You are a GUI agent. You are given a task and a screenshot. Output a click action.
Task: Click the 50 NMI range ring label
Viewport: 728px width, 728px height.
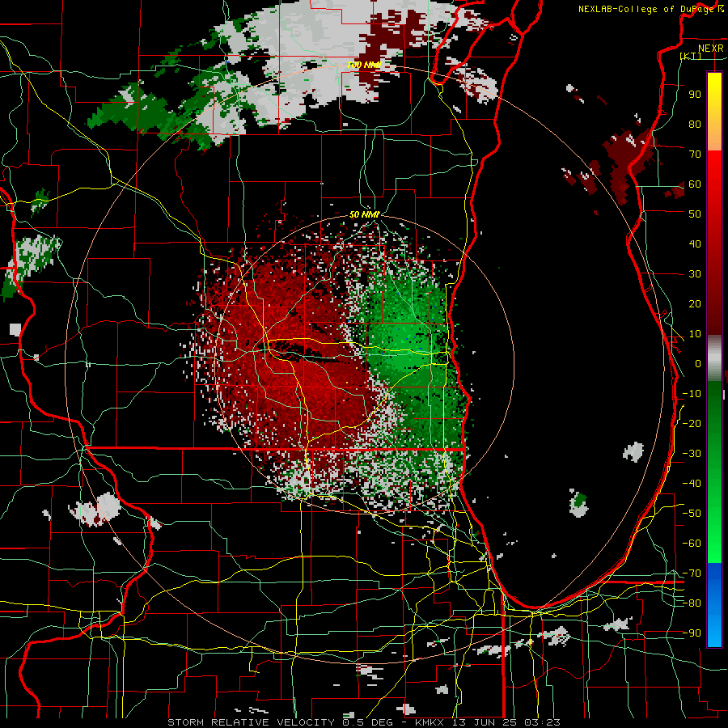(x=365, y=214)
